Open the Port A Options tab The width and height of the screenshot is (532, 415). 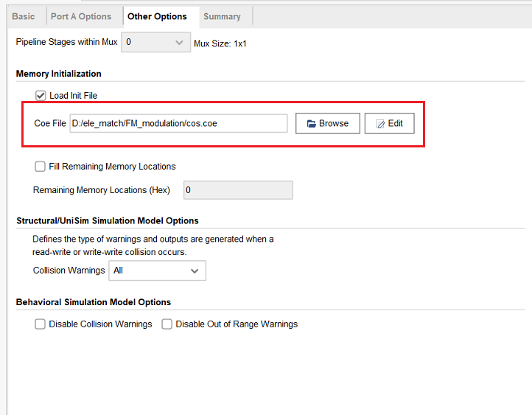[81, 16]
